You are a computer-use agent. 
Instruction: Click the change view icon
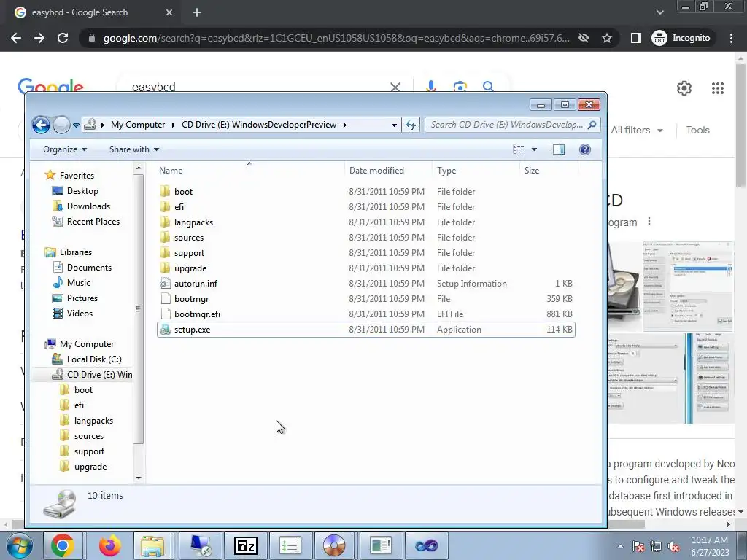tap(519, 149)
